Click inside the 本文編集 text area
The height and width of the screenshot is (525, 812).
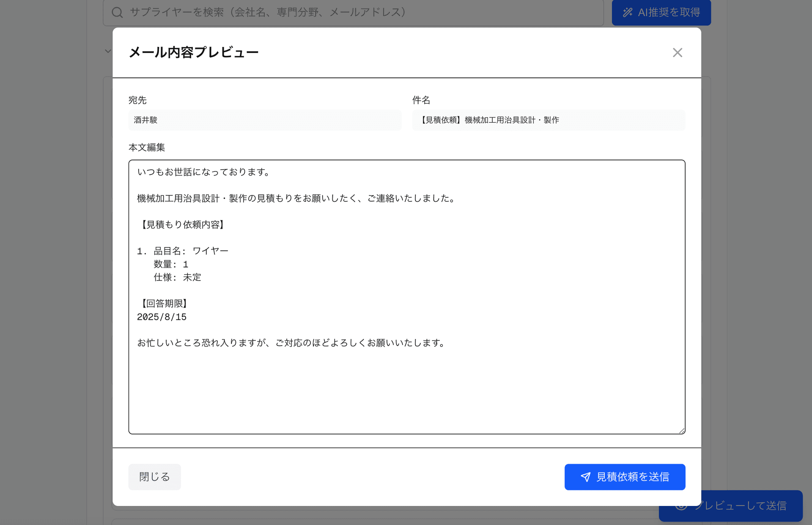pyautogui.click(x=407, y=297)
